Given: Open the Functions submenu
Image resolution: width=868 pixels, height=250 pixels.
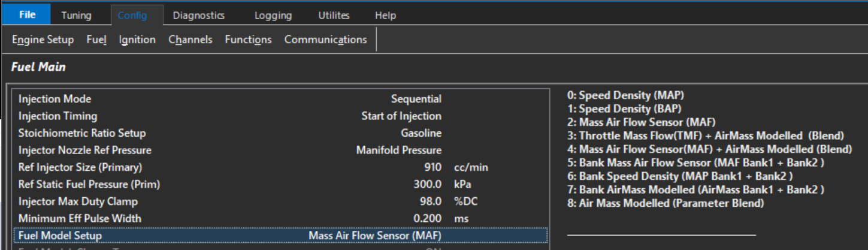Looking at the screenshot, I should pyautogui.click(x=248, y=40).
